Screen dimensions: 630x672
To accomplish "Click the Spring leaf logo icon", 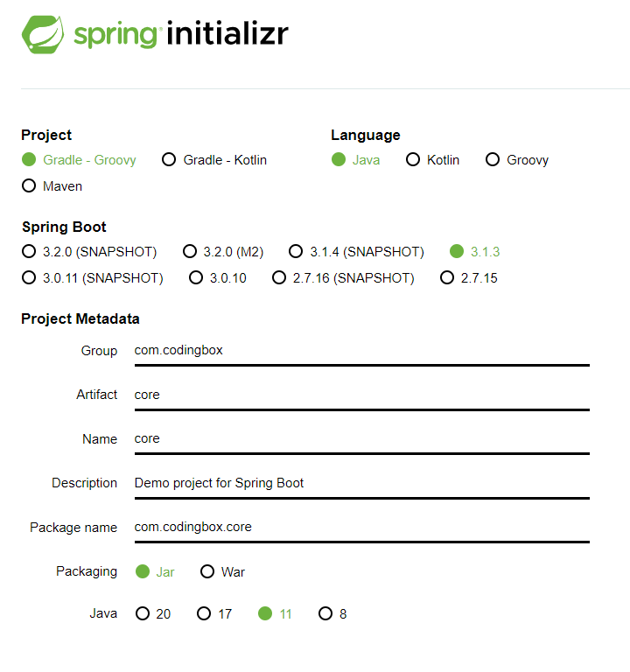I will coord(43,34).
